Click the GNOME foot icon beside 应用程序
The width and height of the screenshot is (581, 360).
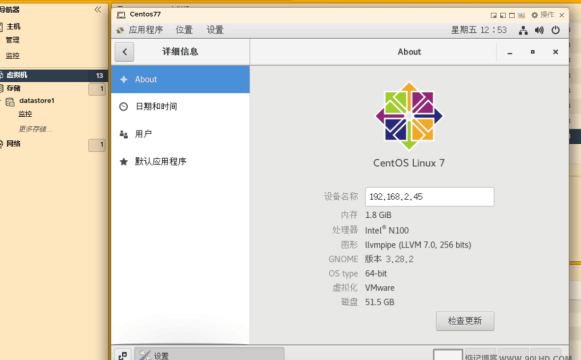click(120, 30)
